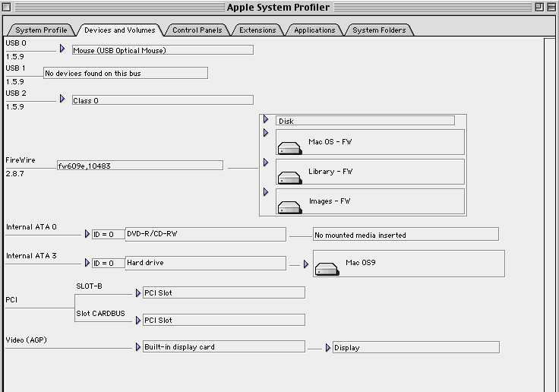559x392 pixels.
Task: Click the FireWire version 2.8.7 text
Action: coord(15,174)
